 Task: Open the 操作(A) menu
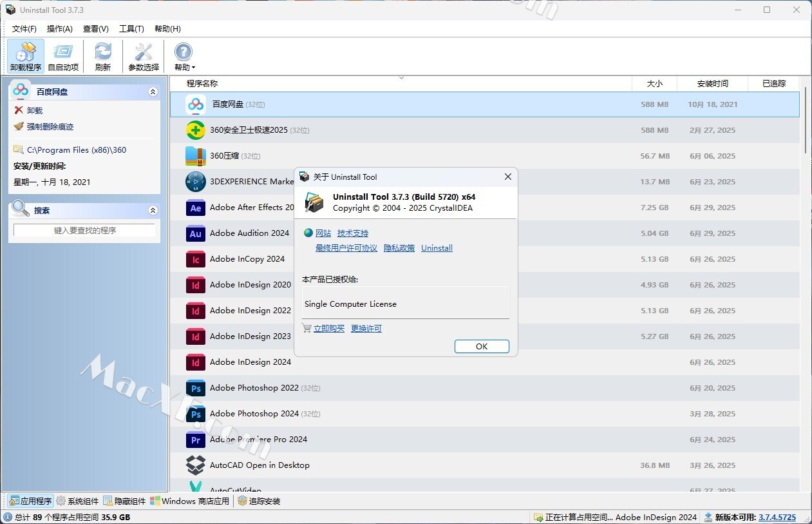pos(60,29)
